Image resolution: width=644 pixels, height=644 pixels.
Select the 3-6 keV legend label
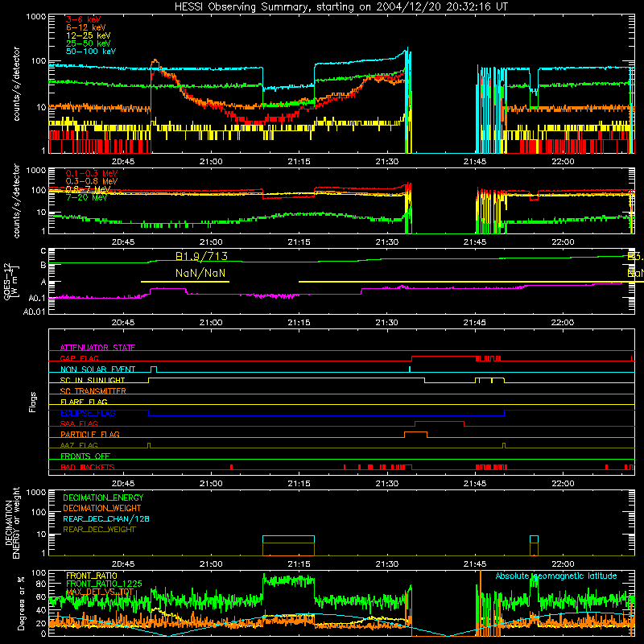84,19
